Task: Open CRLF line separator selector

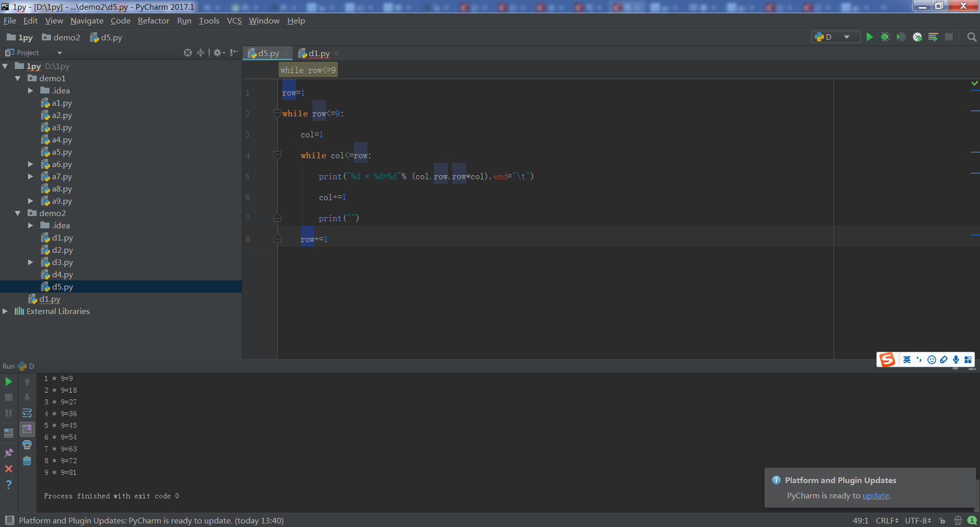Action: [887, 520]
